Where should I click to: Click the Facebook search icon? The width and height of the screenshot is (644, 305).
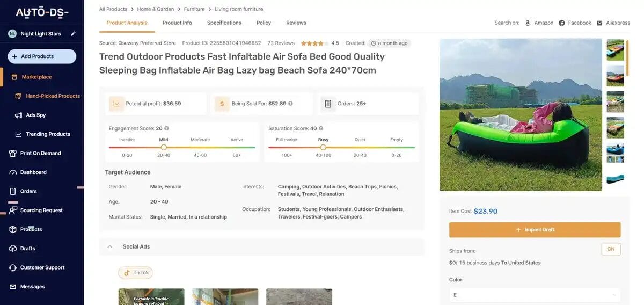click(x=561, y=23)
